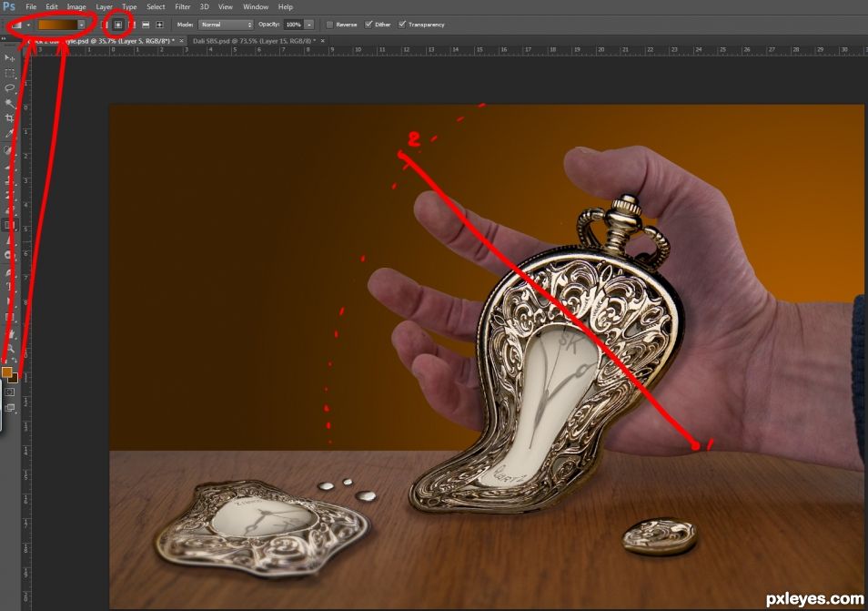Screen dimensions: 868x611
Task: Select the Clone Stamp tool
Action: click(9, 180)
